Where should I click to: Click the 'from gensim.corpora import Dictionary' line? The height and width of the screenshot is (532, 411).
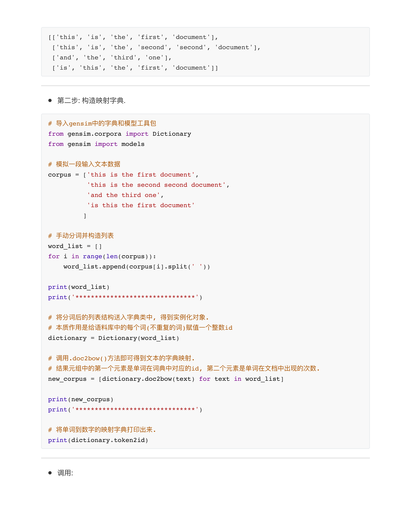pos(119,134)
